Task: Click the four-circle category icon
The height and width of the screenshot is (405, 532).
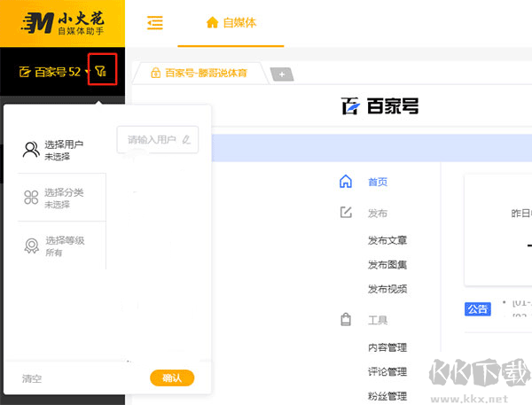Action: point(31,198)
